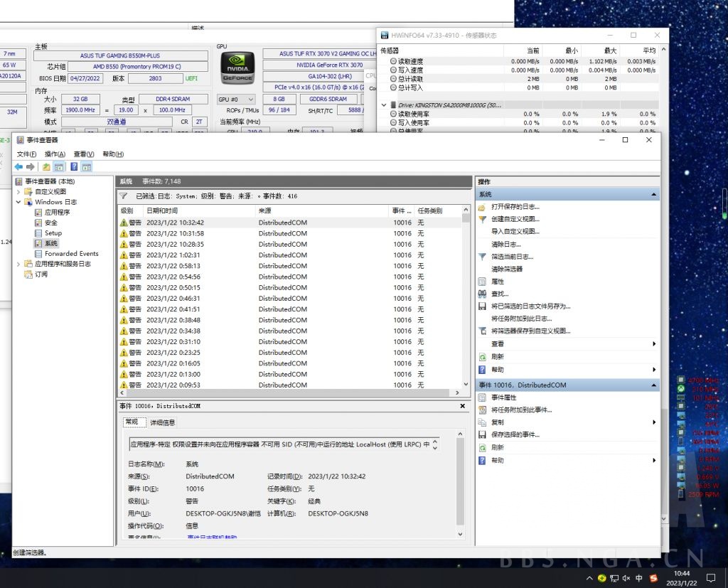The width and height of the screenshot is (728, 588).
Task: Click the 事件属性 icon in actions pane
Action: point(483,397)
